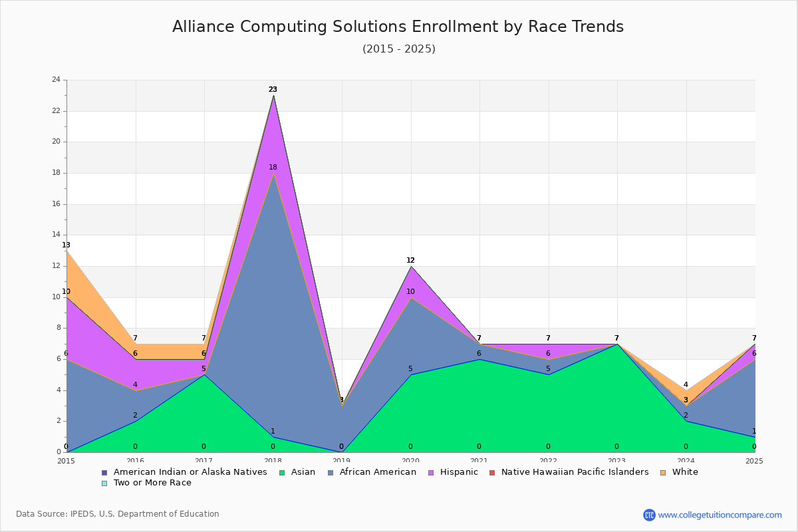Click the 10 data label at 2020
This screenshot has width=798, height=532.
(410, 291)
